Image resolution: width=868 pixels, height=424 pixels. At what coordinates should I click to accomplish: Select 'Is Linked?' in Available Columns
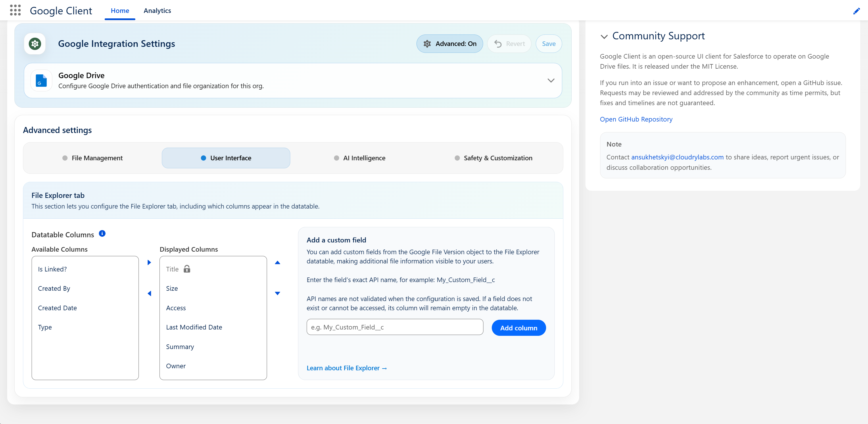[x=85, y=269]
